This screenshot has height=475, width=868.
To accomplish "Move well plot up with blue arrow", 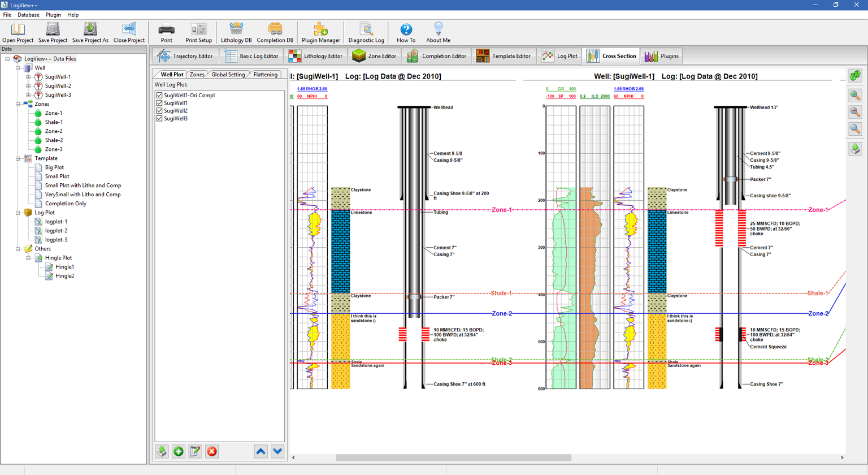I will pos(261,451).
